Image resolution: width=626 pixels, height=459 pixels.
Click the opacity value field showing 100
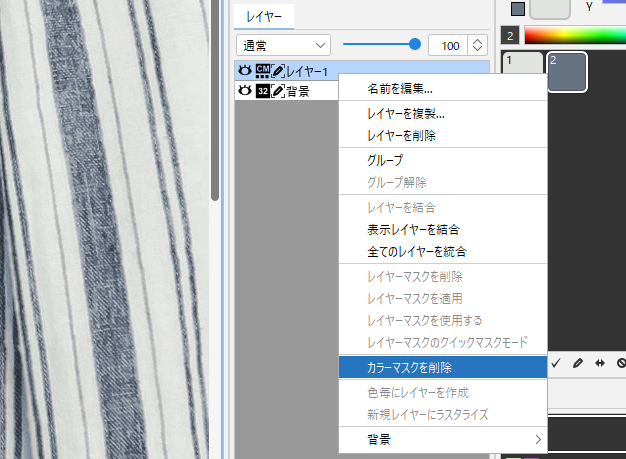click(449, 45)
